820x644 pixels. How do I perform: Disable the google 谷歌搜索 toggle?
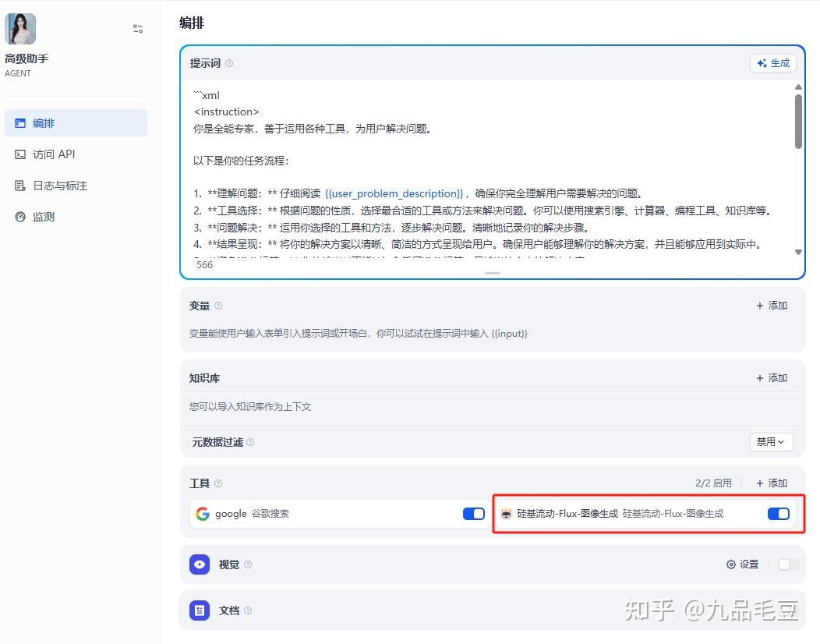(x=473, y=513)
